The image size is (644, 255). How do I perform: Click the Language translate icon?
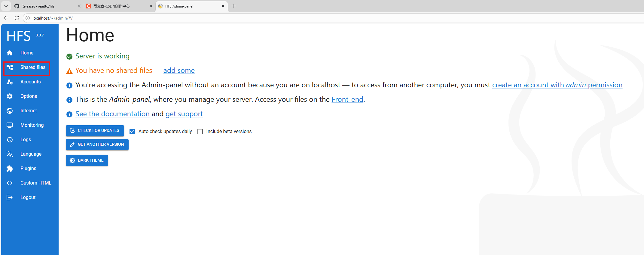click(10, 154)
